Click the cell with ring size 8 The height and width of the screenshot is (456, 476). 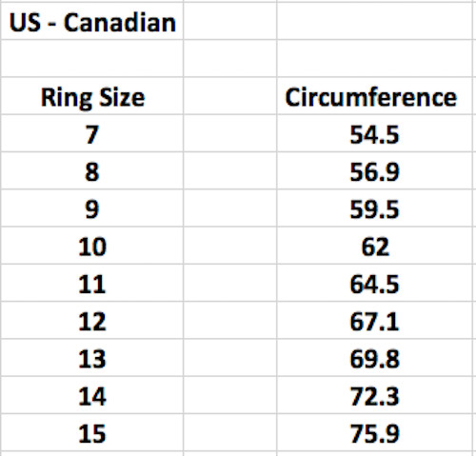point(92,170)
